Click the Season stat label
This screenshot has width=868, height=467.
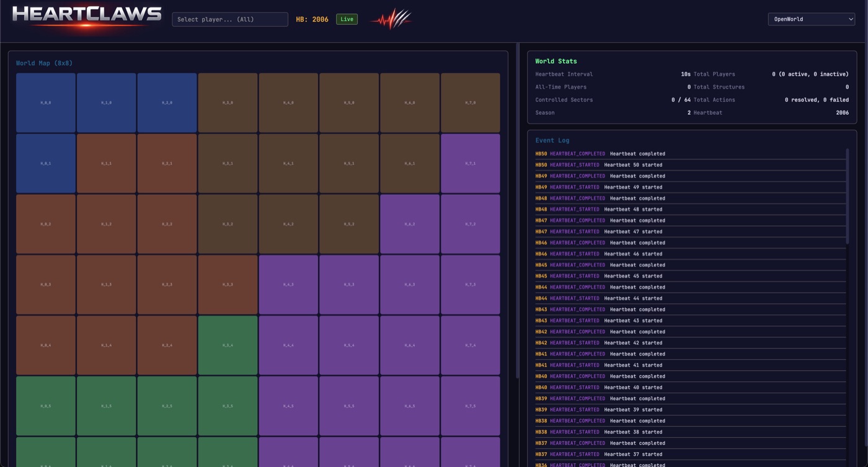pyautogui.click(x=545, y=113)
